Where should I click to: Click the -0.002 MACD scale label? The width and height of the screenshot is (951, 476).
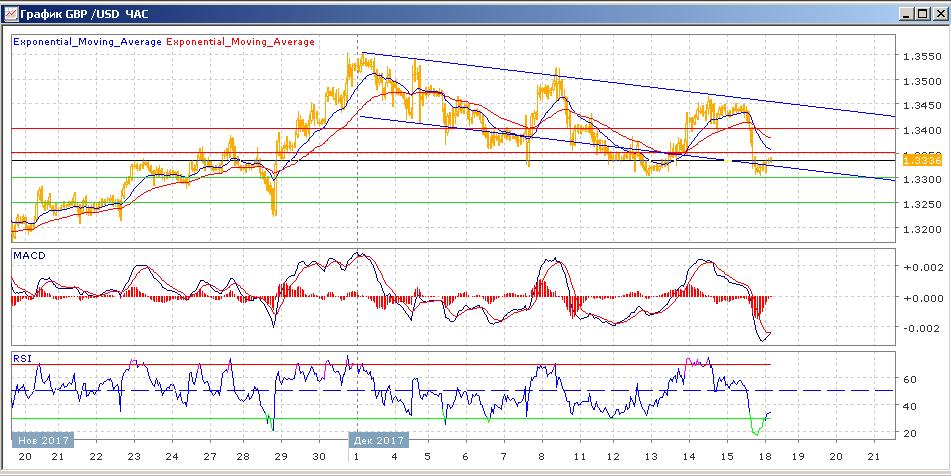(x=920, y=328)
